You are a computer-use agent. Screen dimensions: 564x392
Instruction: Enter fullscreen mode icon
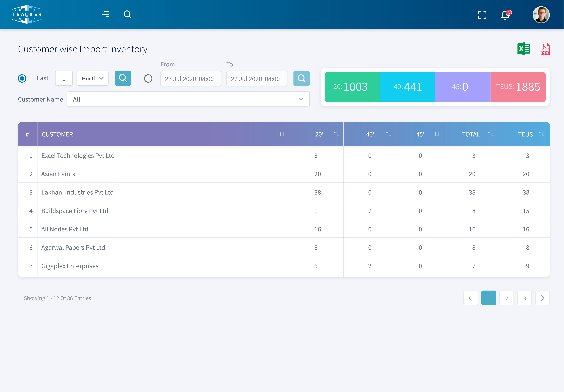pyautogui.click(x=482, y=15)
